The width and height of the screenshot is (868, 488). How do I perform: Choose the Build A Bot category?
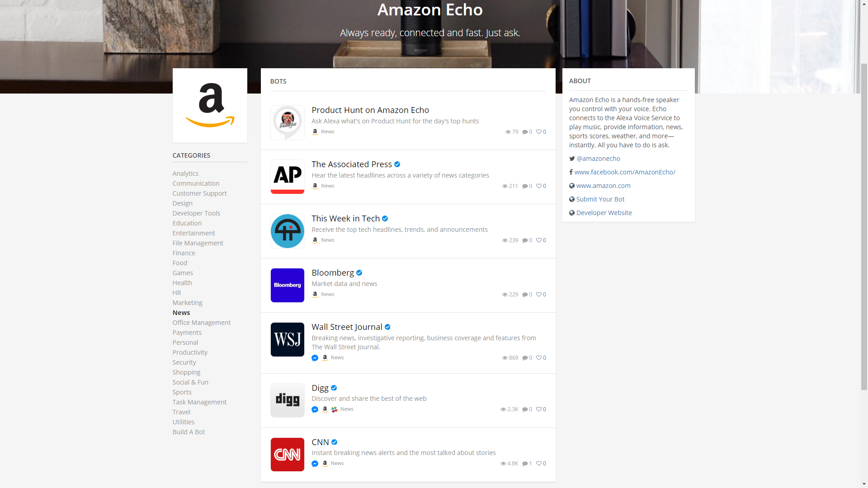(x=189, y=432)
